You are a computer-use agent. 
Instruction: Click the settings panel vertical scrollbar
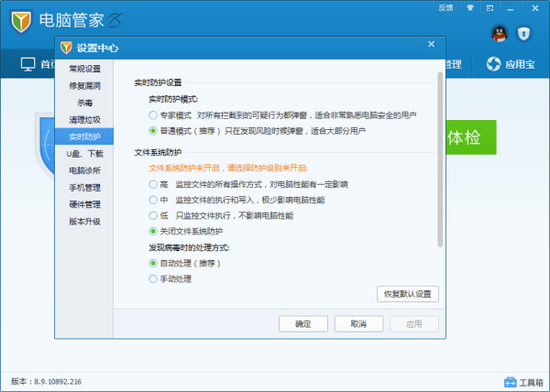click(440, 159)
